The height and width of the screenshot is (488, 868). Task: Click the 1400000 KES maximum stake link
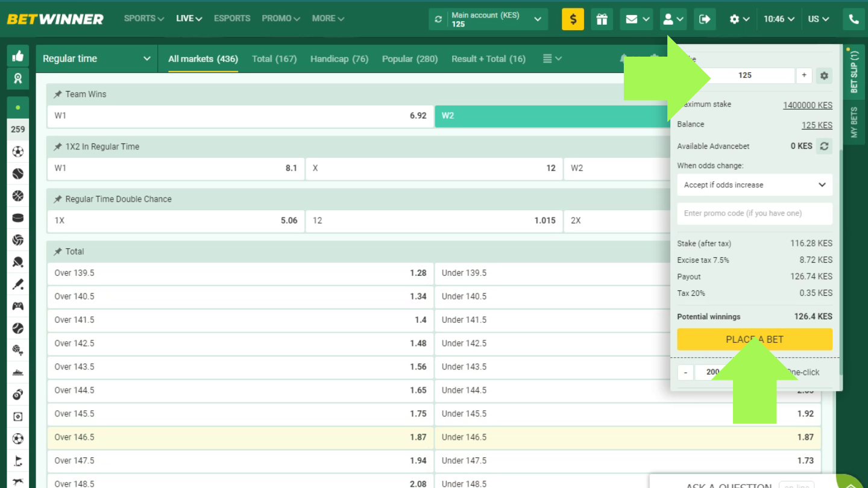click(x=807, y=105)
